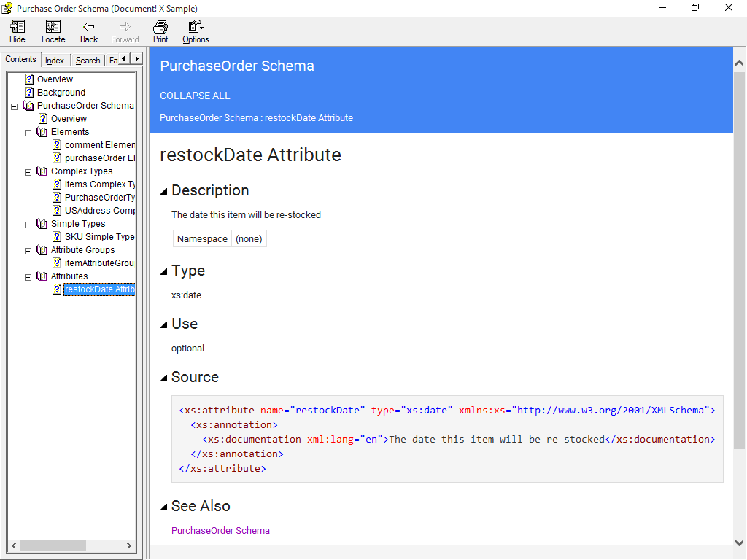Open the top-level Overview topic
The image size is (747, 560).
pyautogui.click(x=55, y=79)
